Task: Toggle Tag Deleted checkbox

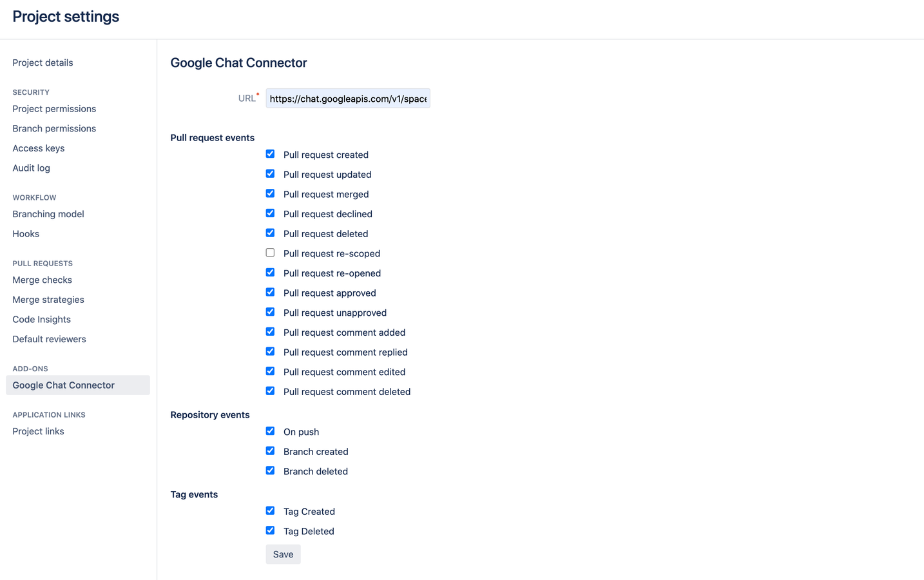Action: 270,530
